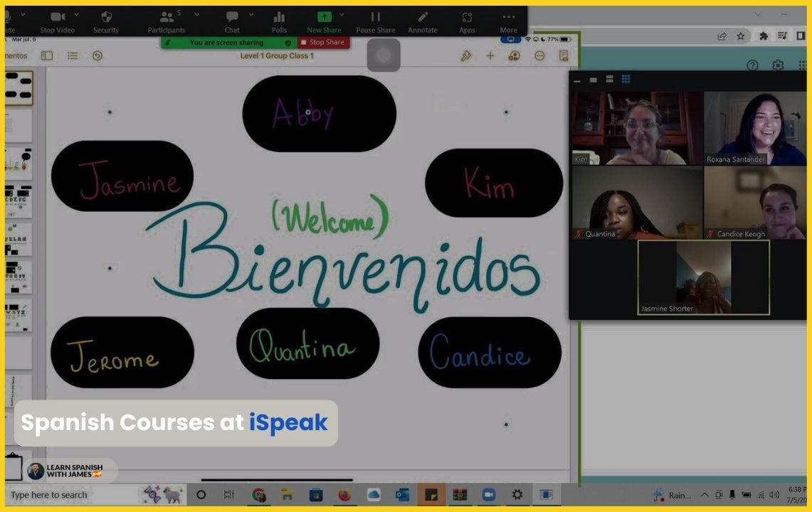Open the More options menu
Screen dimensions: 812x512
pyautogui.click(x=508, y=21)
